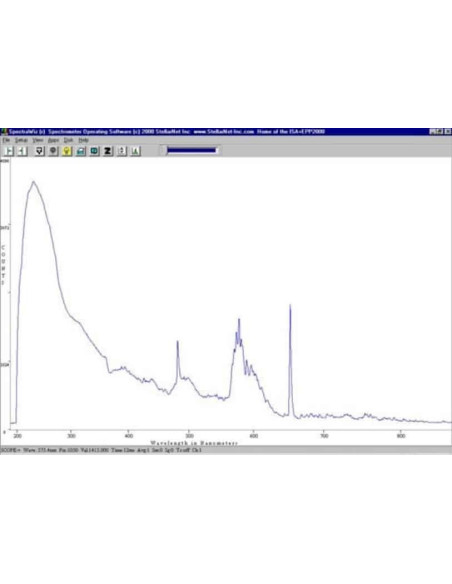
Task: Open the Help menu
Action: [x=83, y=140]
